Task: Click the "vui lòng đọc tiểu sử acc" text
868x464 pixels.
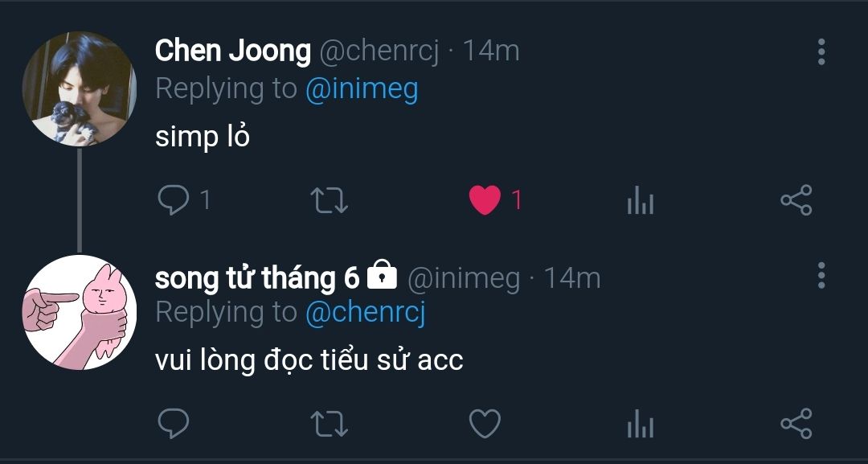Action: click(309, 360)
